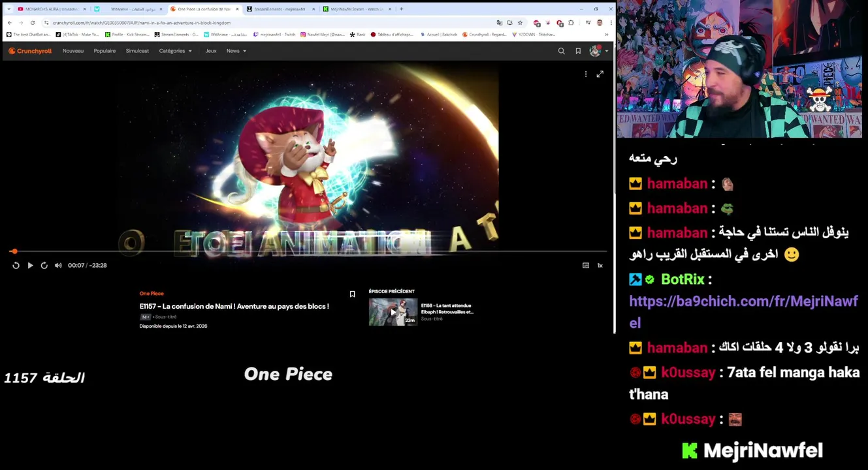Click the translate page icon in address bar
This screenshot has width=868, height=470.
[x=500, y=23]
